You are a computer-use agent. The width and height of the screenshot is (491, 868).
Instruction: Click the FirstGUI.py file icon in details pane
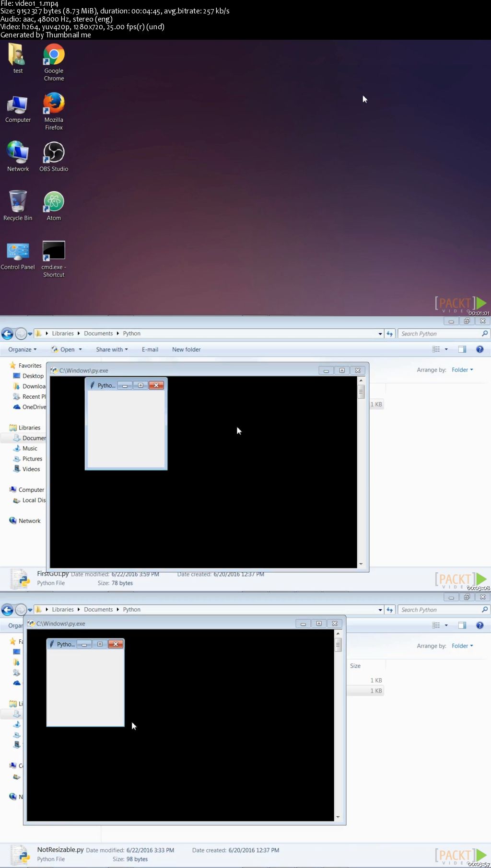[21, 579]
